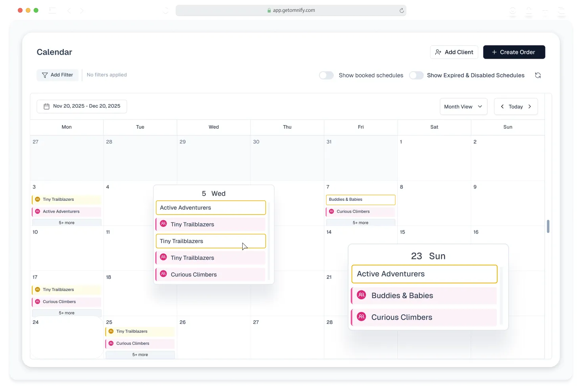Click the refresh icon beside the schedule toggles
The width and height of the screenshot is (582, 392).
(x=538, y=75)
